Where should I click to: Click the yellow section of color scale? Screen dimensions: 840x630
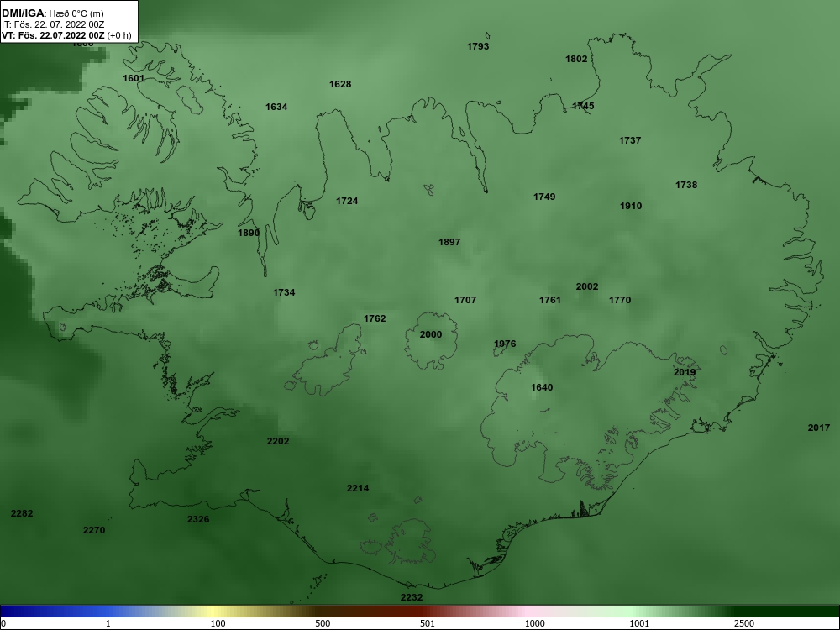tap(214, 612)
